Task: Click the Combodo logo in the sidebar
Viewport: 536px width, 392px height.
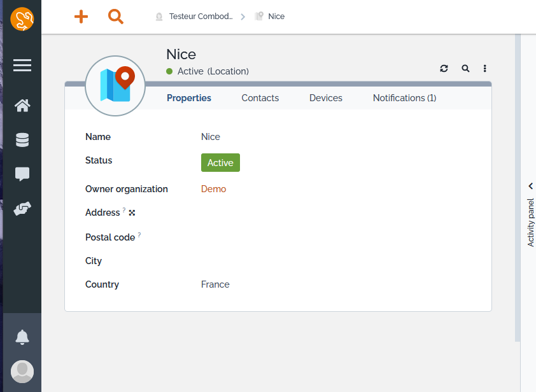Action: (22, 19)
